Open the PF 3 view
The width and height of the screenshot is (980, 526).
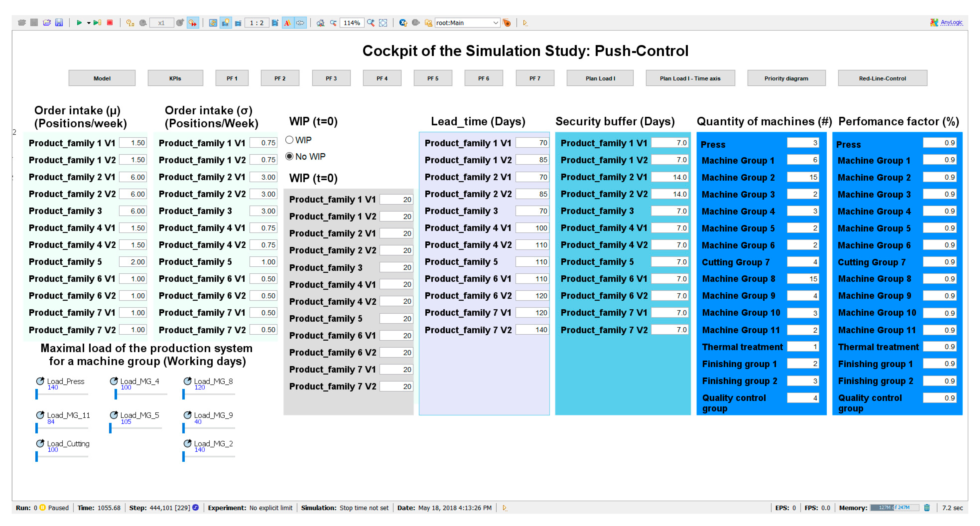331,78
